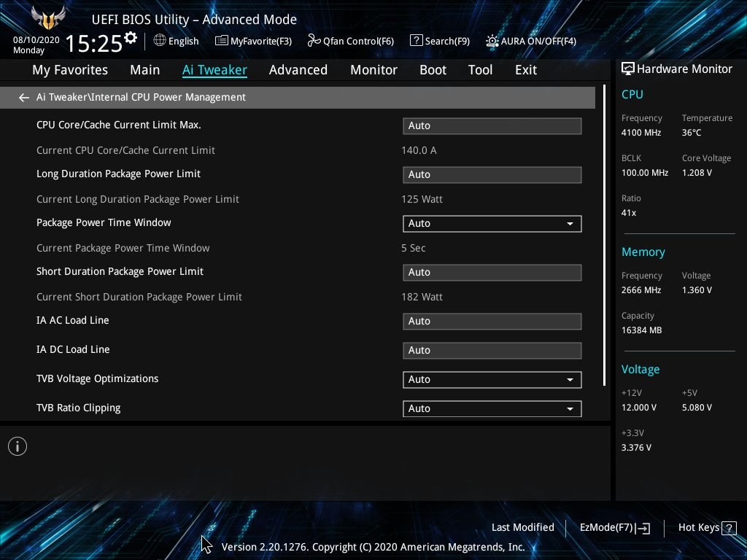Click the settings list scrollbar
This screenshot has height=560, width=747.
coord(604,236)
